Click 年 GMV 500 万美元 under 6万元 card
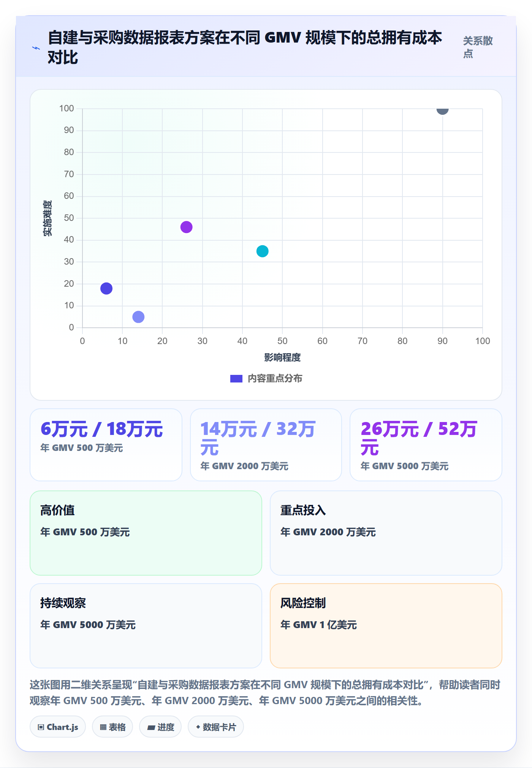The height and width of the screenshot is (768, 532). (x=82, y=448)
